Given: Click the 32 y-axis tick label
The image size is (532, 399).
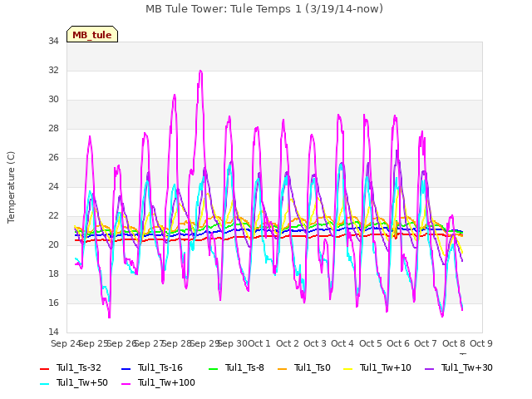Looking at the screenshot, I should 53,70.
